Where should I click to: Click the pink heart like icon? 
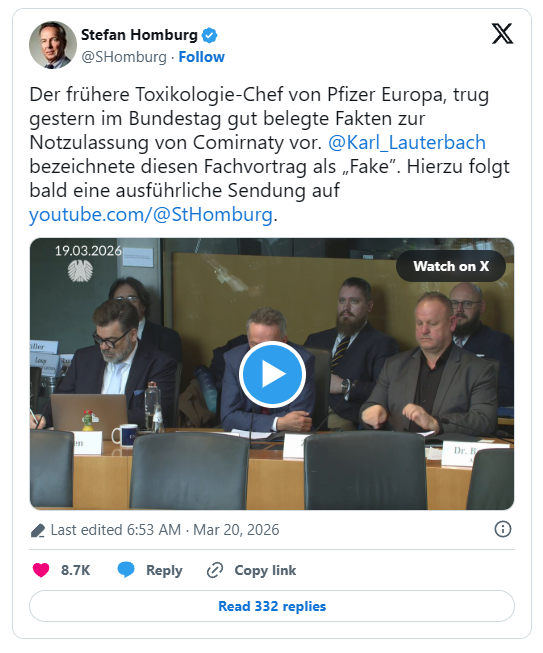(x=41, y=570)
